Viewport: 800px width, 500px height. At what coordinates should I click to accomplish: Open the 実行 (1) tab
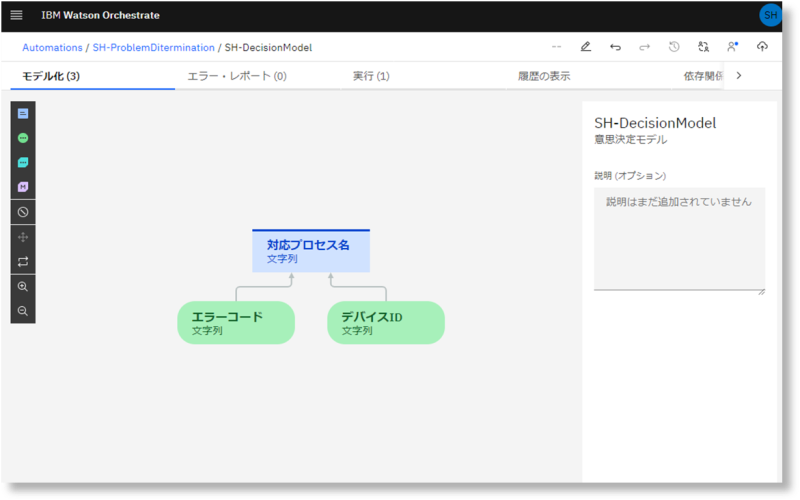(371, 76)
